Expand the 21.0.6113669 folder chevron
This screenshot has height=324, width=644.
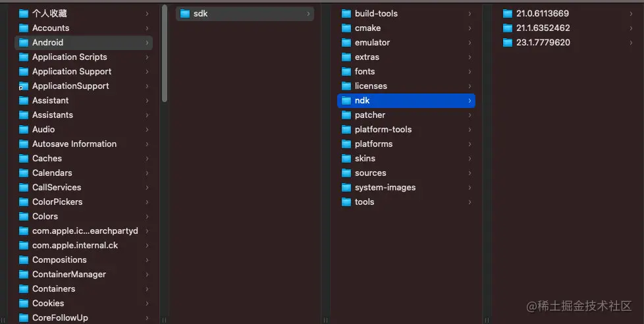coord(631,14)
